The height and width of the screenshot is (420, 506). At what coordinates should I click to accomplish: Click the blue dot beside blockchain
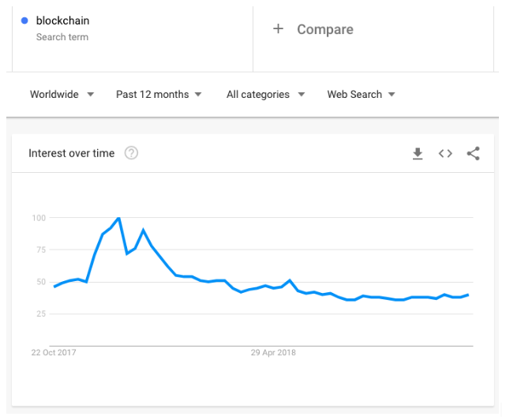[24, 21]
